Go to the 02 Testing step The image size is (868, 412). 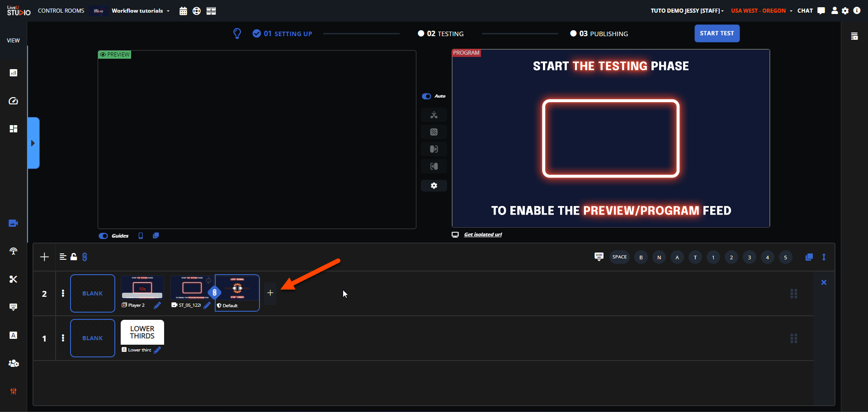(441, 34)
